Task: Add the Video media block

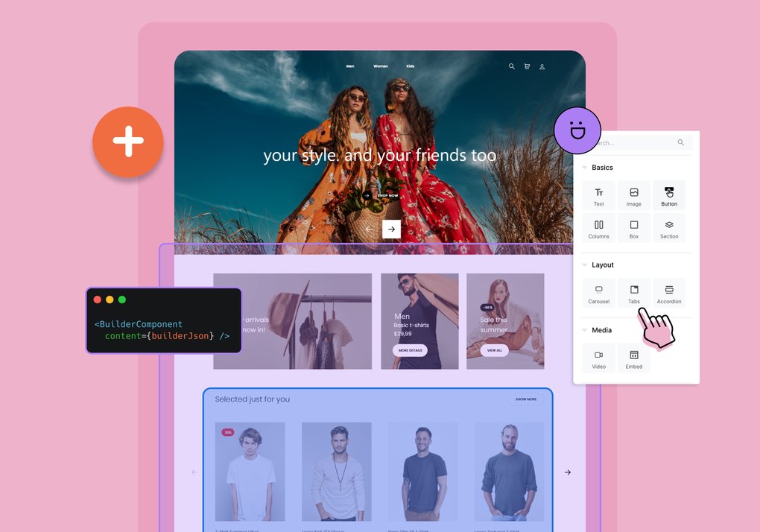Action: (598, 358)
